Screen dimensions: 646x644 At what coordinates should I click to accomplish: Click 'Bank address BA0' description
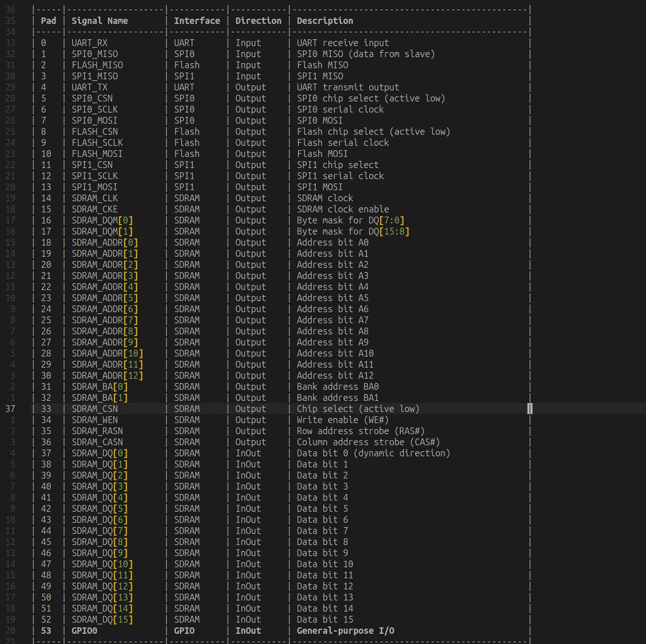(x=338, y=387)
